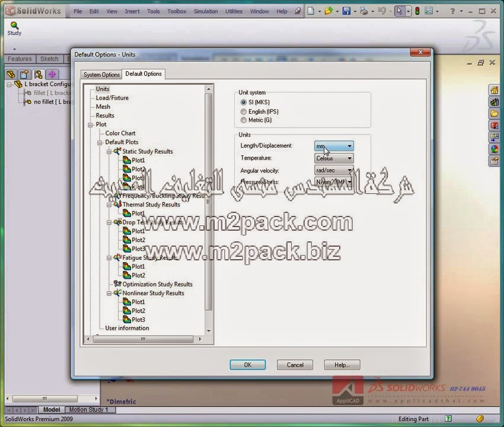Collapse the L bracket Configuration node
504x427 pixels.
[9, 85]
